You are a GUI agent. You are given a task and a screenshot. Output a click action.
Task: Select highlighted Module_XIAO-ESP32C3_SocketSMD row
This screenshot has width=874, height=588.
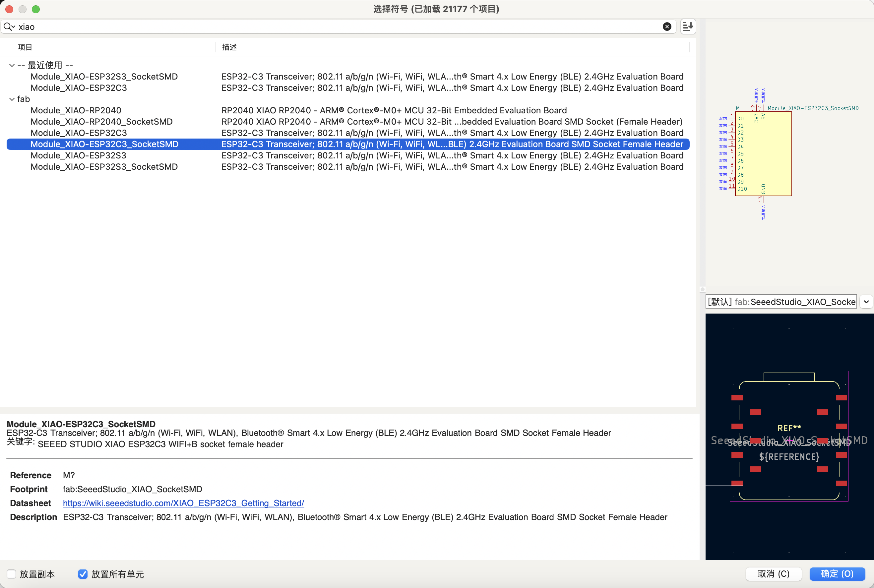pyautogui.click(x=348, y=144)
